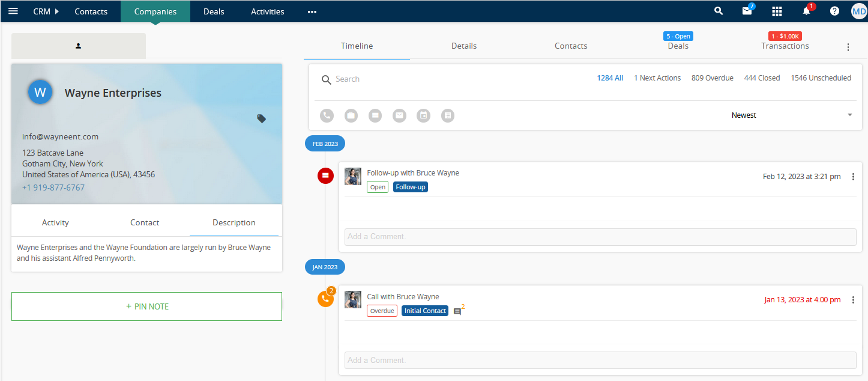Filter timeline by calendar event icon
Viewport: 868px width, 381px height.
pyautogui.click(x=424, y=115)
